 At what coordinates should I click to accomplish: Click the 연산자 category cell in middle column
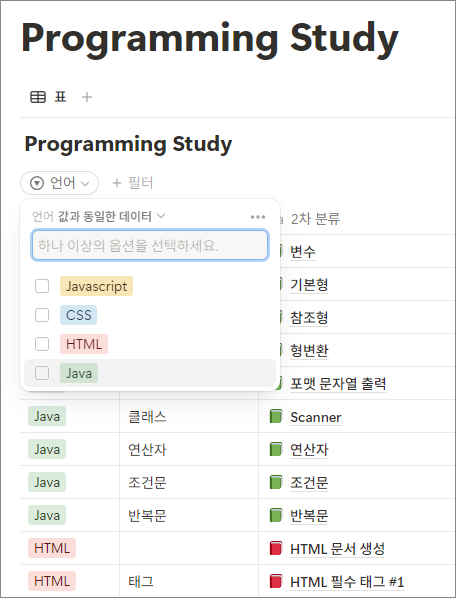(189, 449)
